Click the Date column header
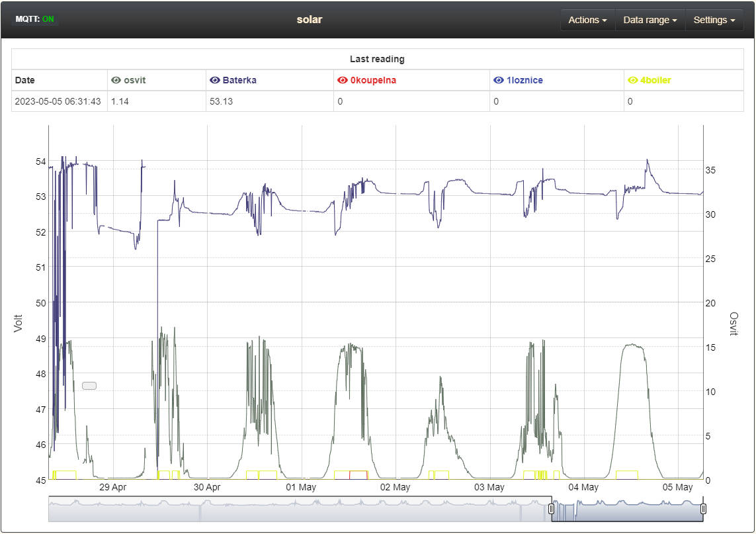Screen dimensions: 756x534 (25, 80)
